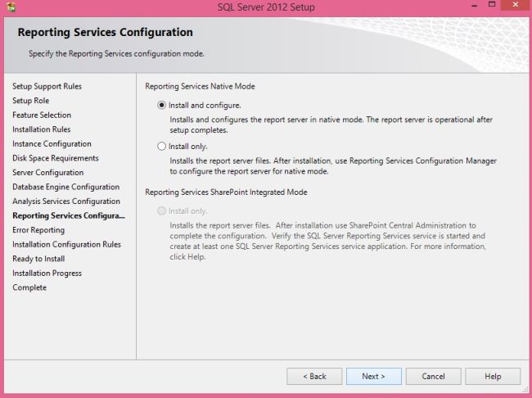Choose Native Mode 'Install only' radio button
The image size is (532, 398).
[162, 147]
